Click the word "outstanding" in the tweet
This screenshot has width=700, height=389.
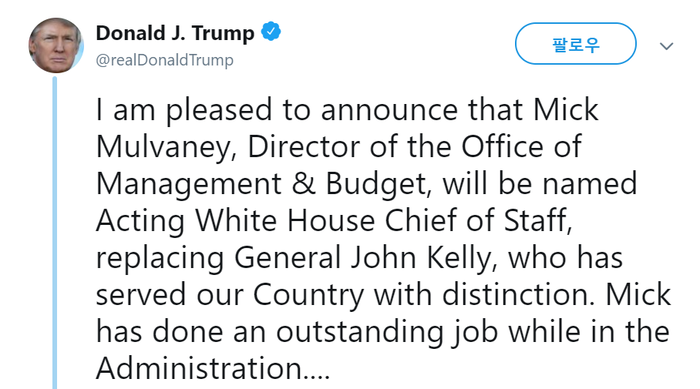(x=360, y=332)
